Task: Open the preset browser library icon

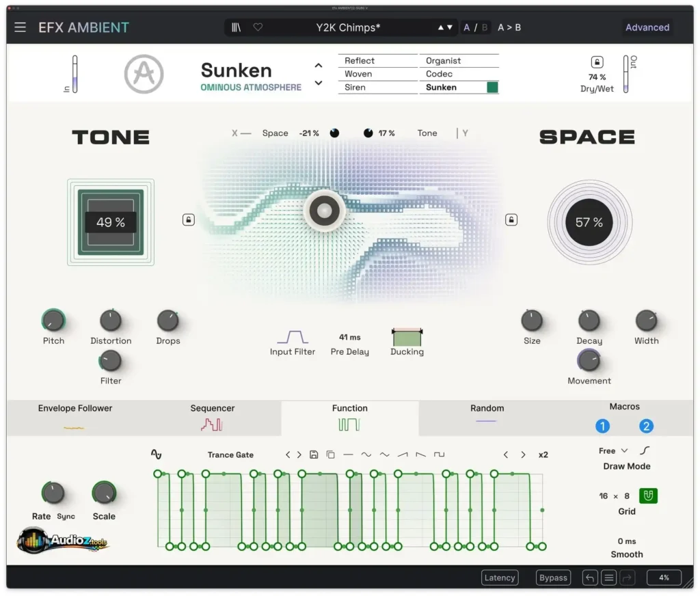Action: tap(236, 27)
